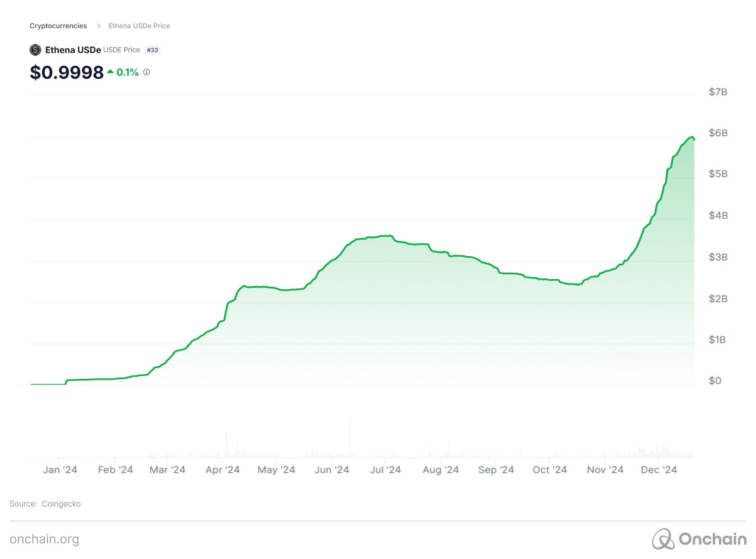Click the Sep '24 timeline label

click(x=496, y=470)
